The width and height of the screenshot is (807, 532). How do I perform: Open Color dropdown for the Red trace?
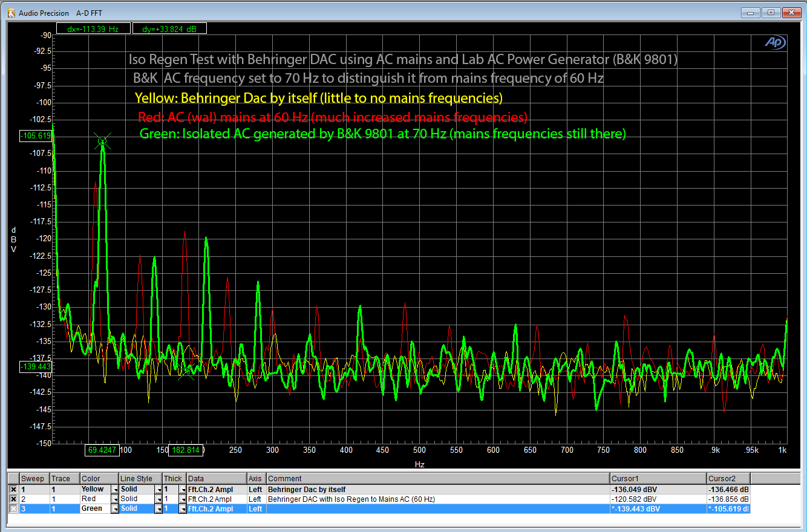(115, 499)
